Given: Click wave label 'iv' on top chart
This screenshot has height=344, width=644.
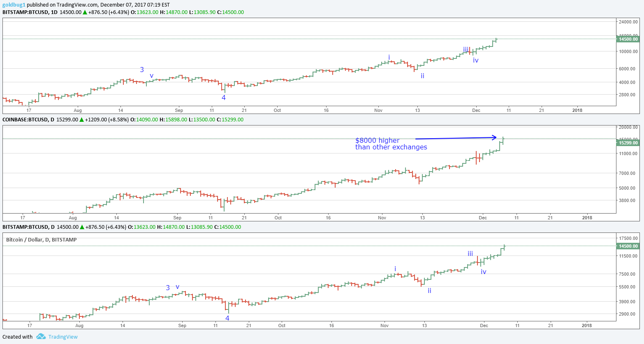Looking at the screenshot, I should tap(476, 60).
